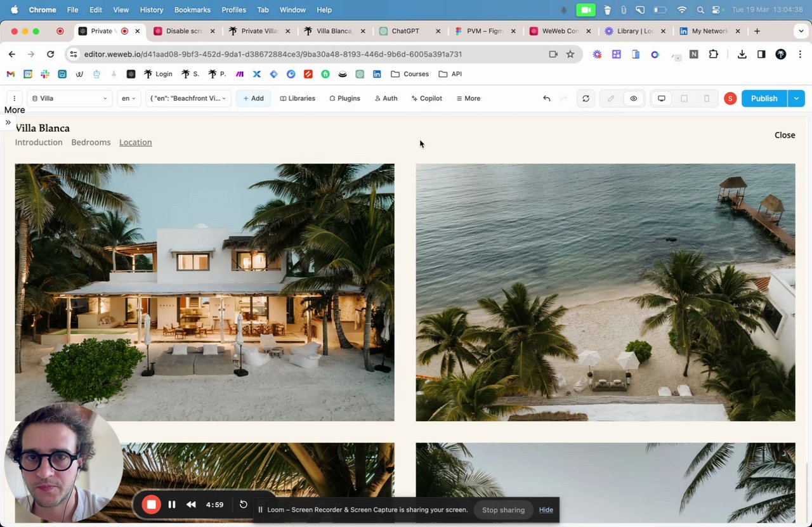Viewport: 812px width, 527px height.
Task: Redo the last undone action
Action: (x=563, y=98)
